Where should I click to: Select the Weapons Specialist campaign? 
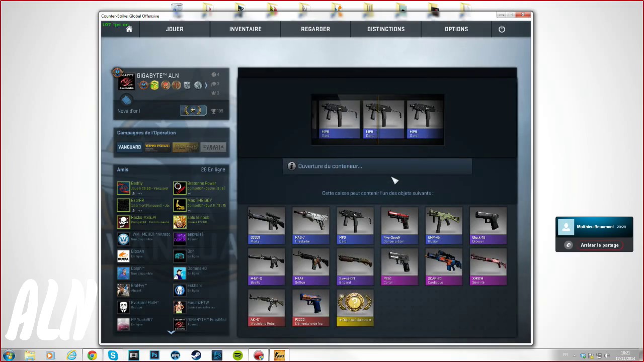pos(157,147)
